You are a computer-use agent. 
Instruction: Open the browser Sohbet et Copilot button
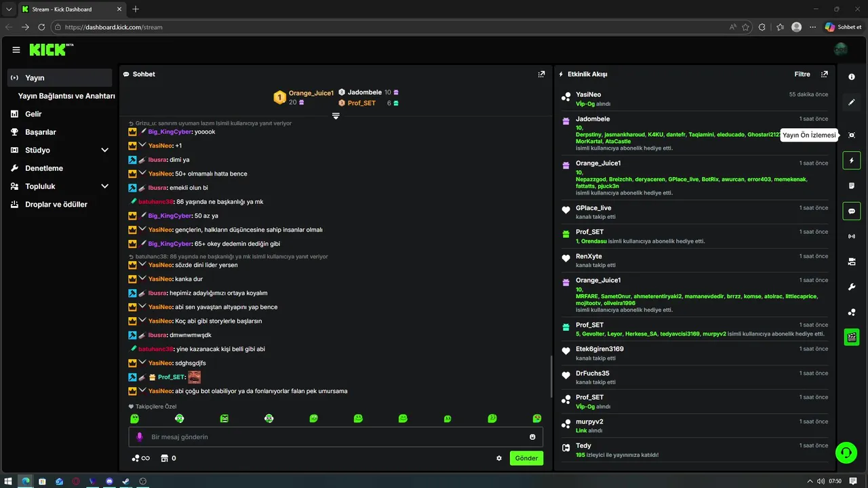pyautogui.click(x=844, y=27)
